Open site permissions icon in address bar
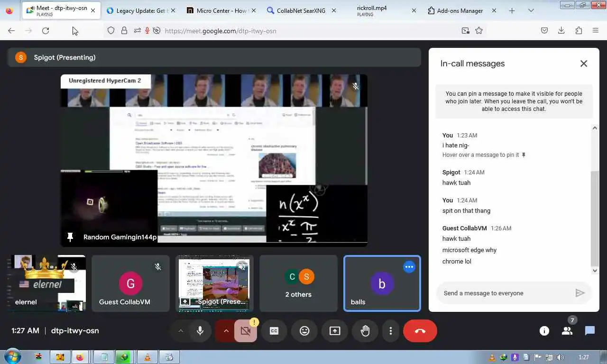The height and width of the screenshot is (364, 607). (137, 30)
